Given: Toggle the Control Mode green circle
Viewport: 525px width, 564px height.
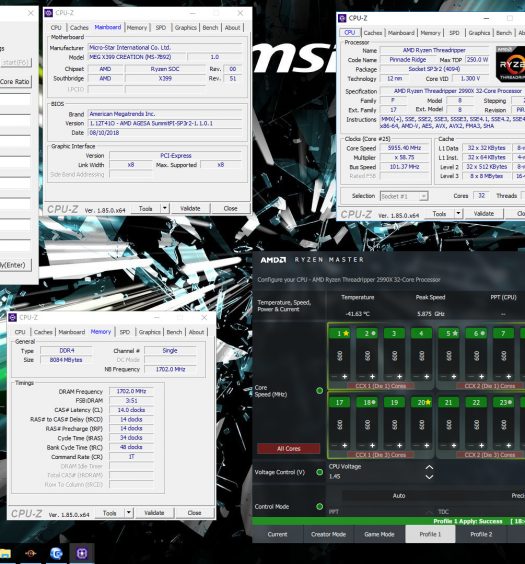Looking at the screenshot, I should pos(319,506).
